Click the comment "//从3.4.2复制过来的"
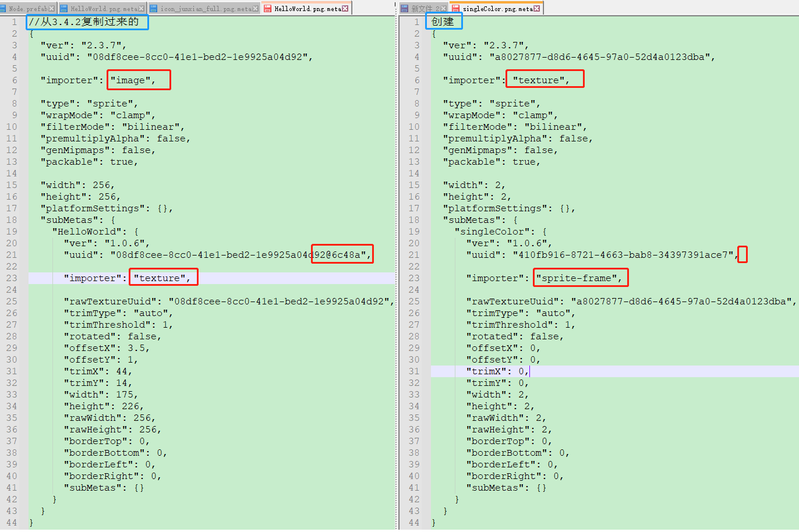 (x=84, y=22)
